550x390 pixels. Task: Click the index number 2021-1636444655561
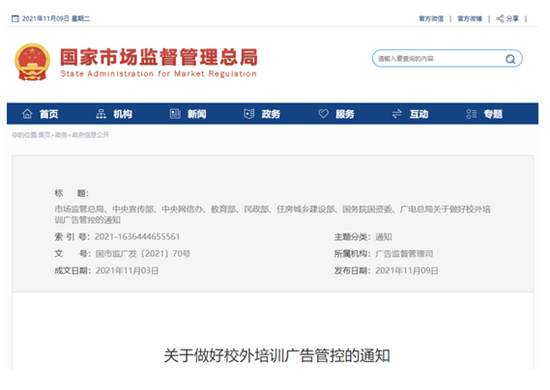(x=137, y=237)
